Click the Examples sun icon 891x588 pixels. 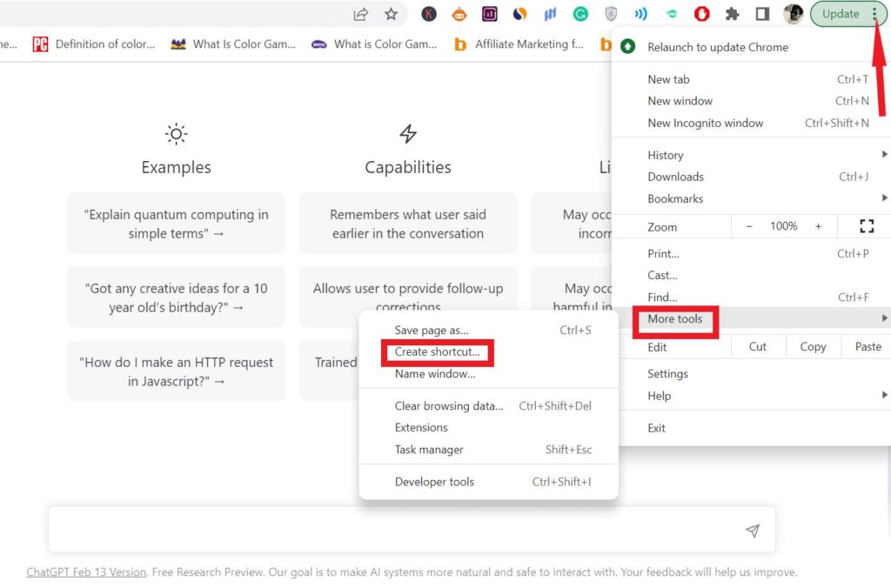point(176,134)
